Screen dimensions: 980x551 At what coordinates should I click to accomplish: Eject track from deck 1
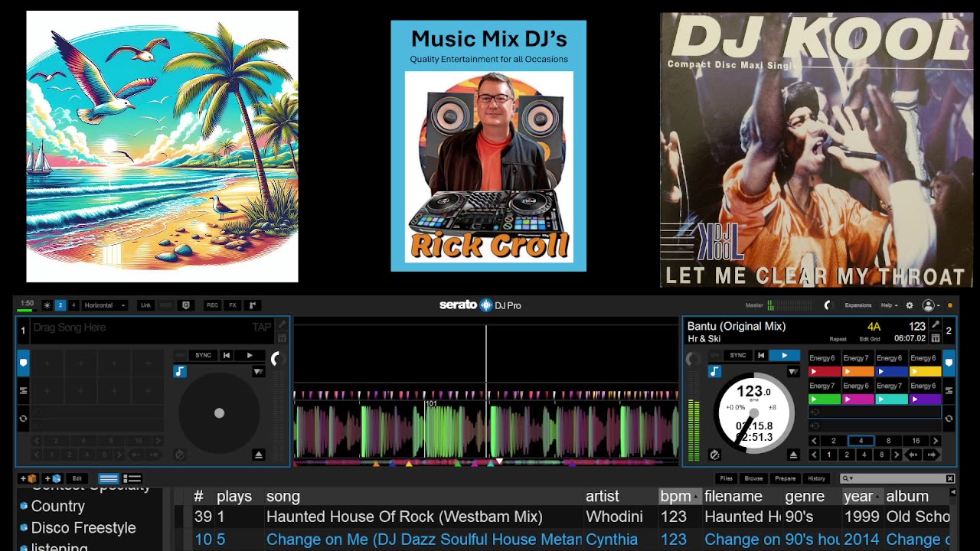click(258, 455)
